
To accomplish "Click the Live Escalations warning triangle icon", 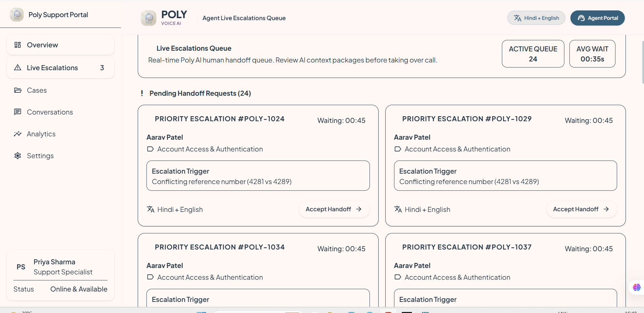I will [18, 68].
